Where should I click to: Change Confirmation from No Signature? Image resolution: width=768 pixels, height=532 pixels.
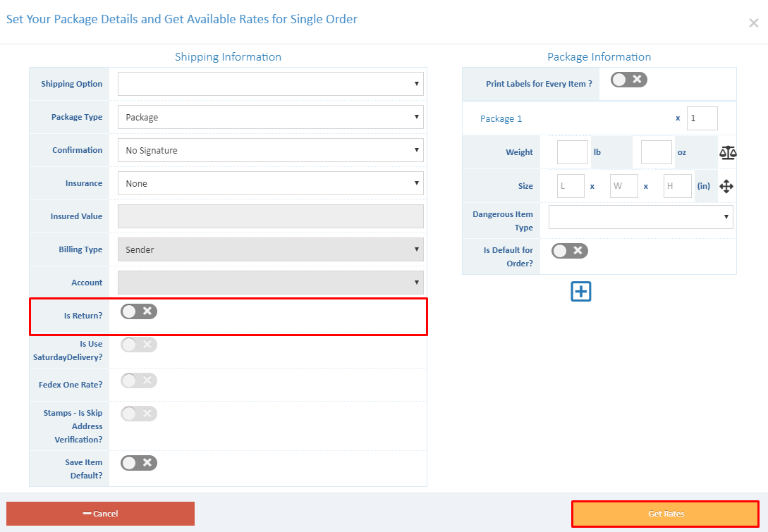tap(270, 149)
